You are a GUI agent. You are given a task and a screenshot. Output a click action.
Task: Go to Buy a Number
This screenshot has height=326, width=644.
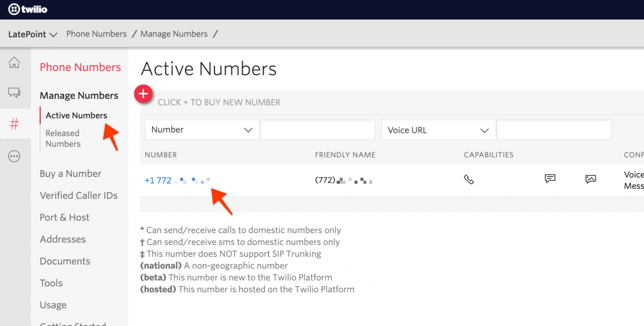[70, 174]
